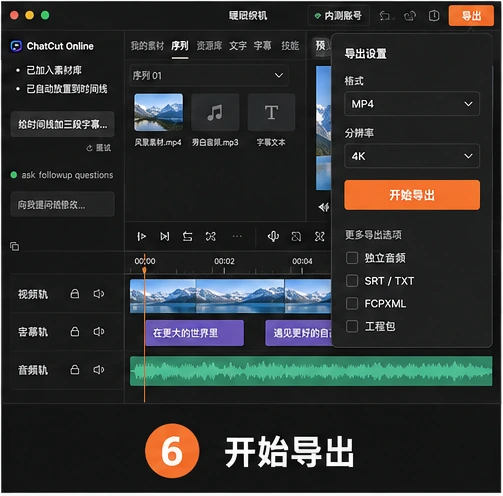
Task: Lock the 字幕轨 subtitle track
Action: [x=75, y=332]
